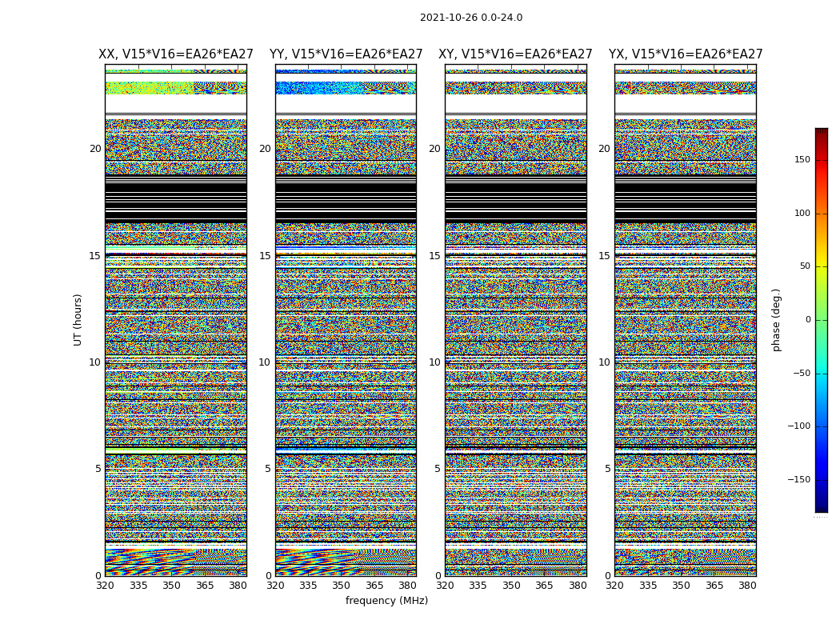This screenshot has height=640, width=840.
Task: Click the colorbar tick label "50"
Action: click(805, 266)
